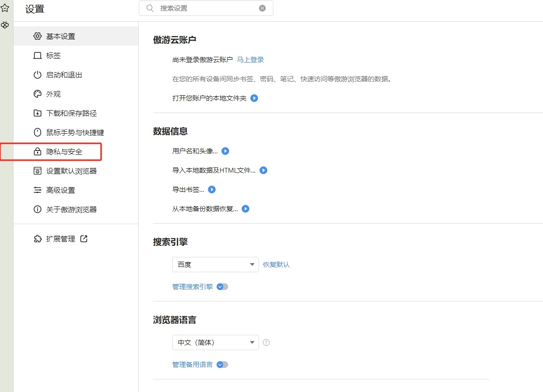This screenshot has width=543, height=392.
Task: Click the 傲游云账户 heading
Action: [x=175, y=40]
